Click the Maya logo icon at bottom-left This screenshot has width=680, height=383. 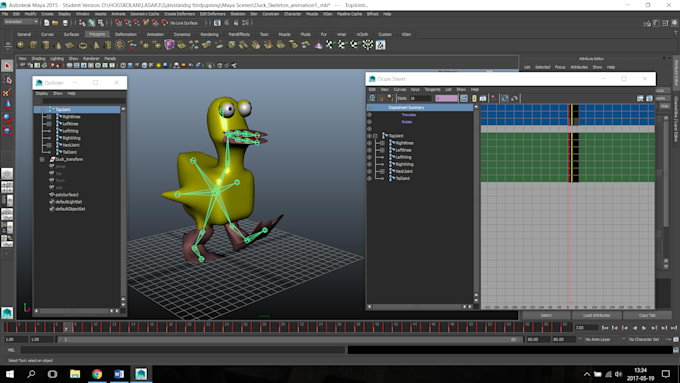[x=7, y=313]
